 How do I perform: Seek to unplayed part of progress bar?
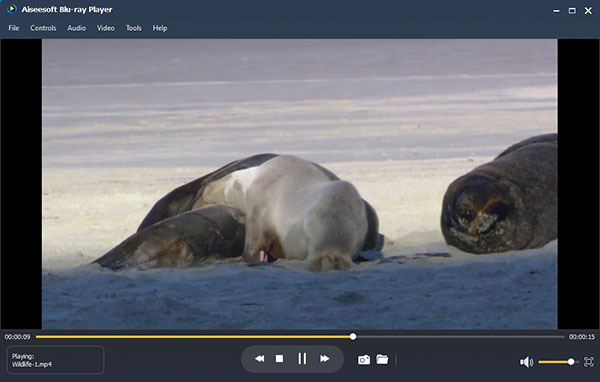click(460, 337)
